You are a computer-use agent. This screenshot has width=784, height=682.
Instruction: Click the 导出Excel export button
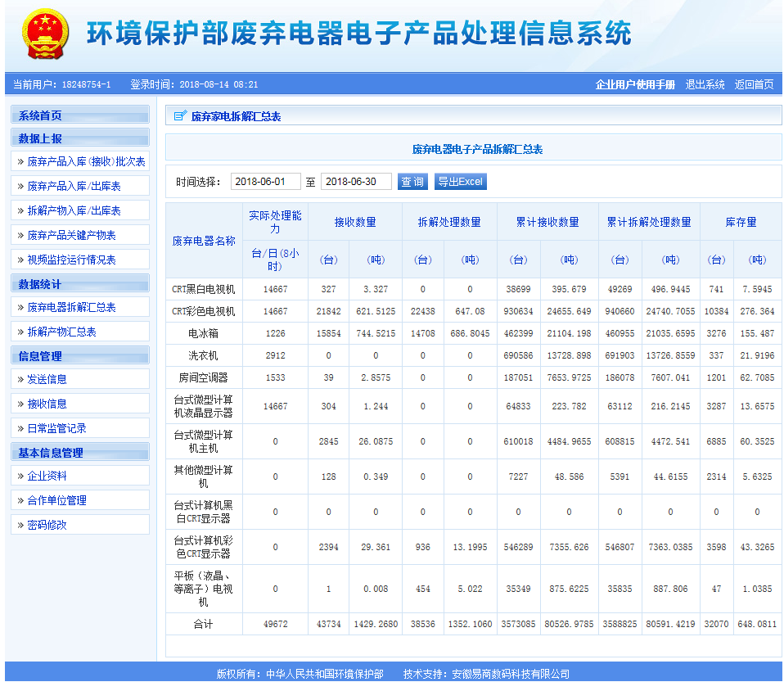coord(460,182)
